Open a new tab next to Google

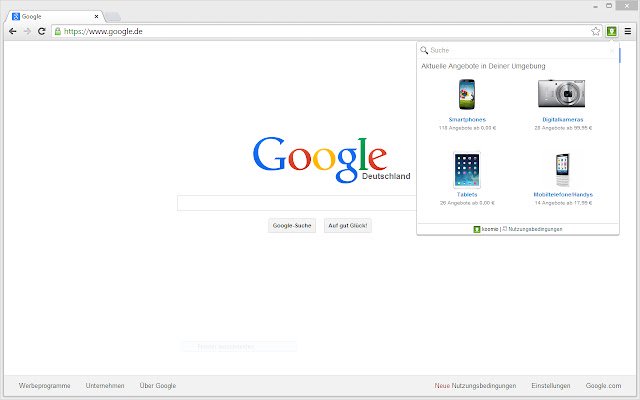[x=113, y=17]
